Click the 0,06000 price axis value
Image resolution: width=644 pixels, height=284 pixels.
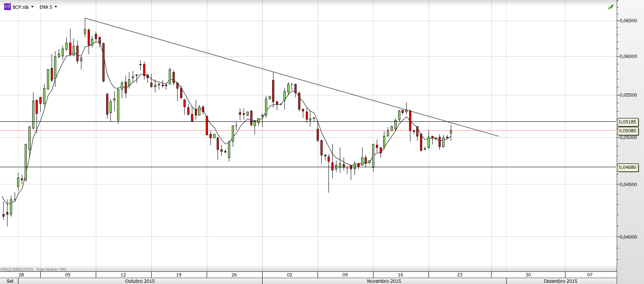[x=628, y=56]
